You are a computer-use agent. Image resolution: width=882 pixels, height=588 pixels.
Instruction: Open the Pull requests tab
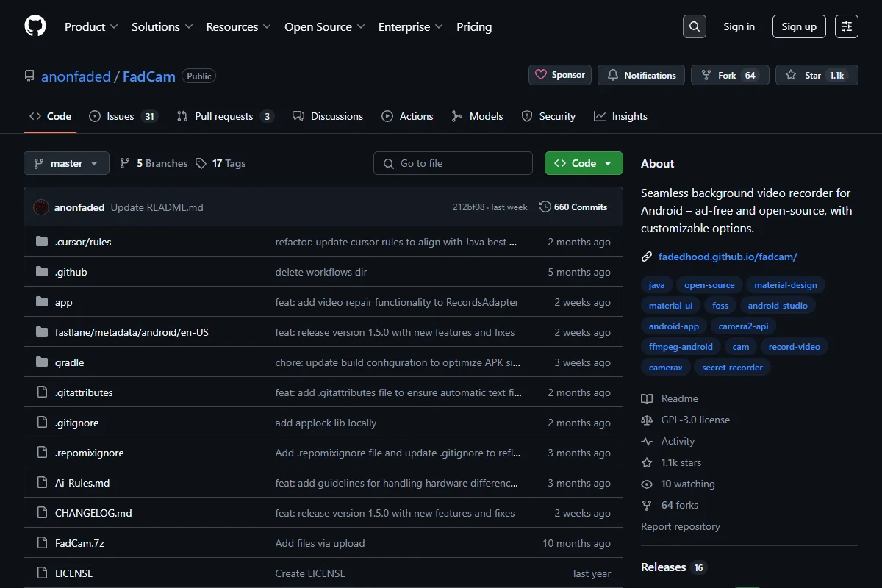point(225,116)
